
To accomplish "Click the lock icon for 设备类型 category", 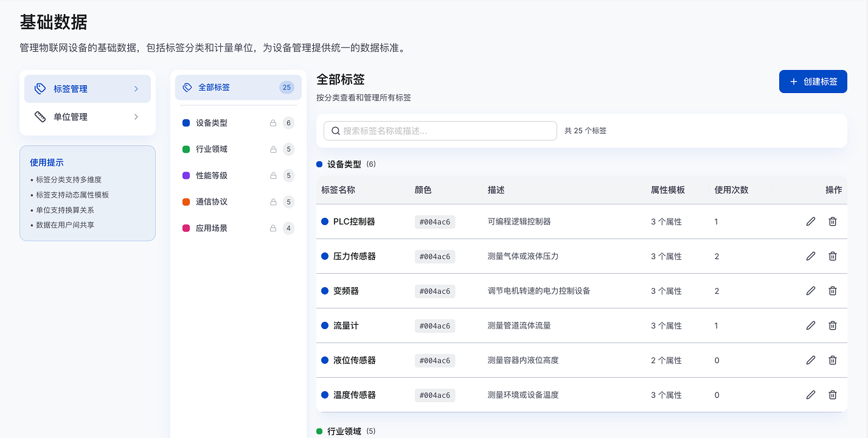I will pos(273,123).
